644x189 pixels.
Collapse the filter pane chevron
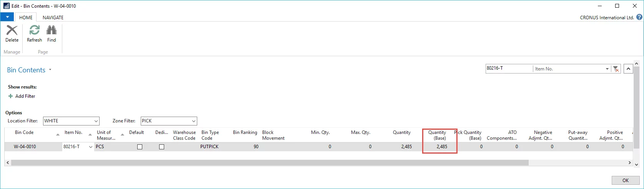click(628, 69)
